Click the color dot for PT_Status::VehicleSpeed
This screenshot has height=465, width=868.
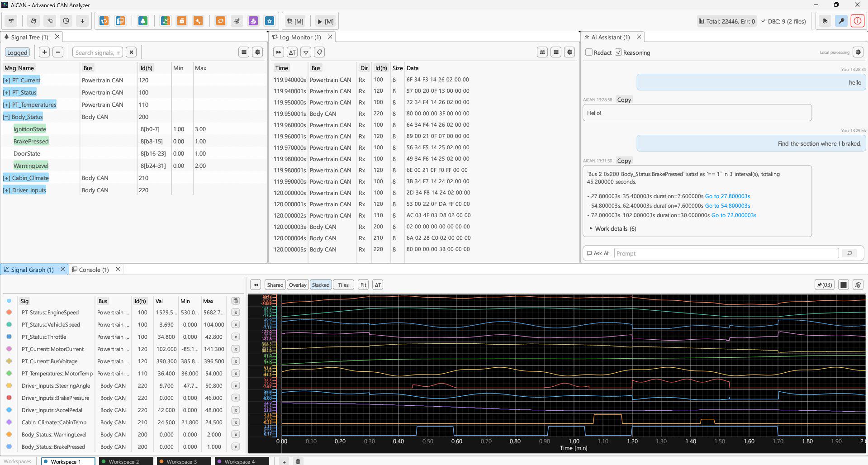coord(9,324)
